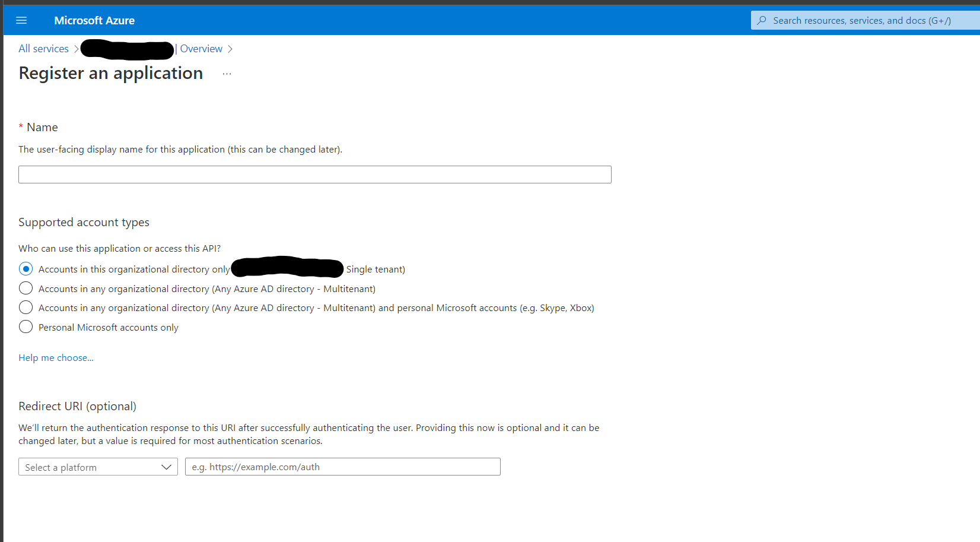The image size is (980, 542).
Task: Choose Multitenant and personal Microsoft accounts radio
Action: [26, 308]
